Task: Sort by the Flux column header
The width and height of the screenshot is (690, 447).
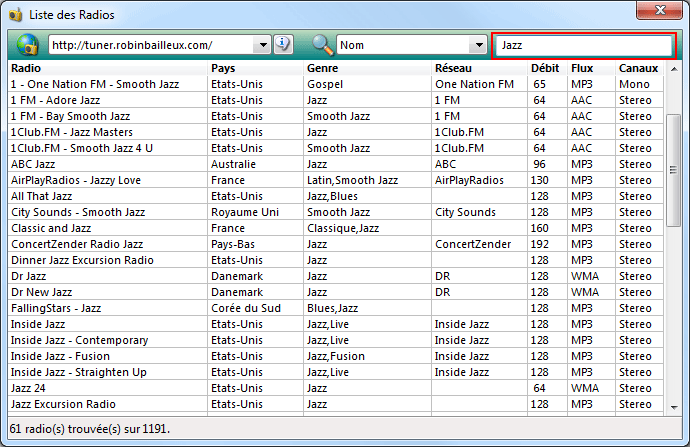Action: coord(591,68)
